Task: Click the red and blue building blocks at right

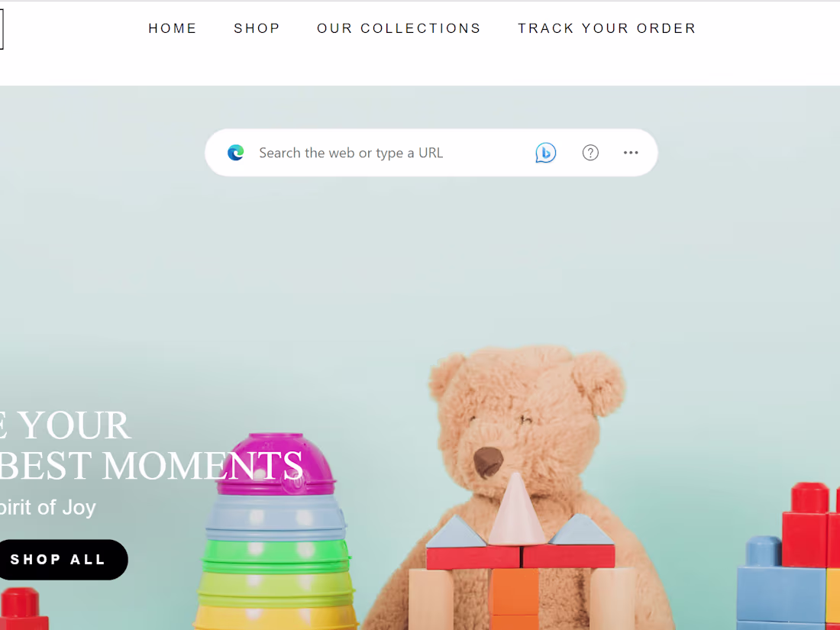Action: click(x=789, y=557)
